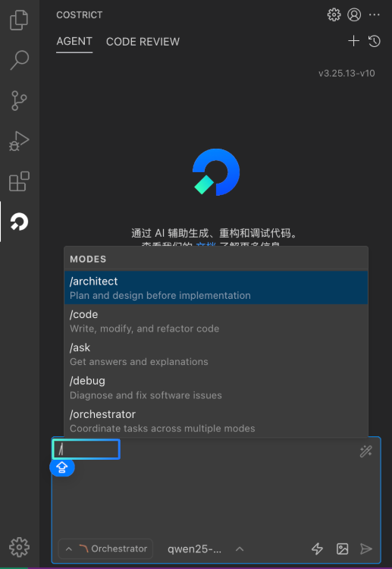Screen dimensions: 392x569
Task: Open the Run and Debug view
Action: click(19, 141)
